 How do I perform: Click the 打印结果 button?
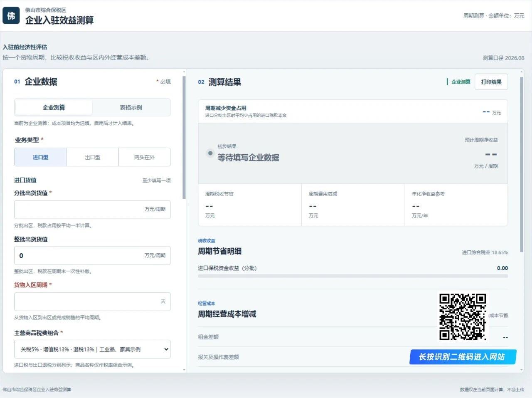(491, 82)
